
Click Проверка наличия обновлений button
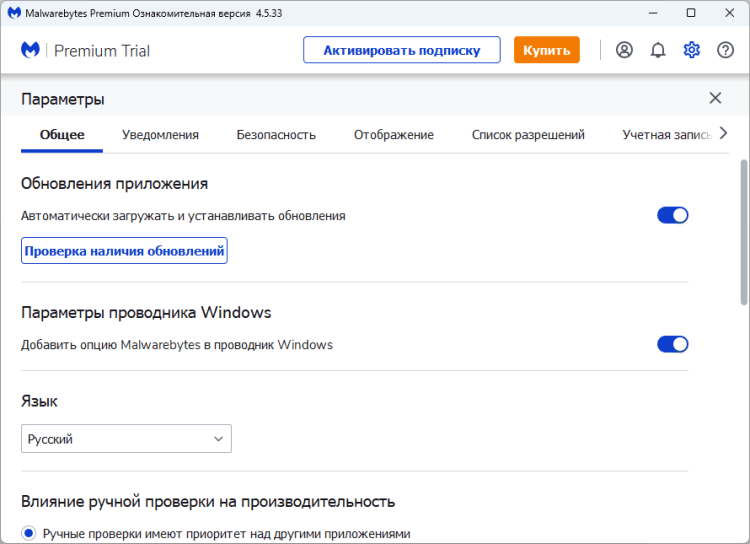124,251
